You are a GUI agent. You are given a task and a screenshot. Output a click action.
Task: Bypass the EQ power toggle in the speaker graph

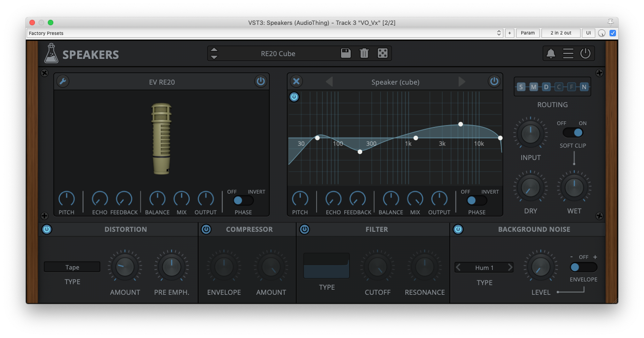[294, 97]
